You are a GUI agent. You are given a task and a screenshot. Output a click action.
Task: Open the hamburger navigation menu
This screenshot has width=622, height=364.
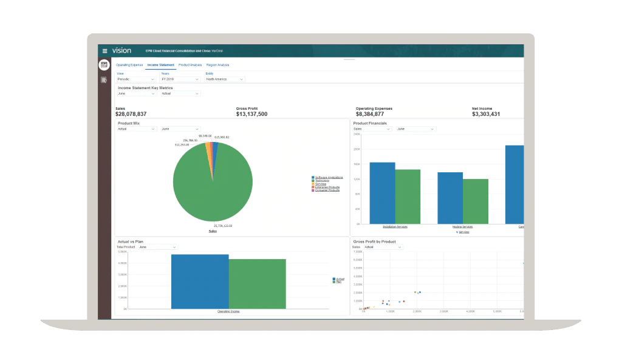tap(104, 51)
